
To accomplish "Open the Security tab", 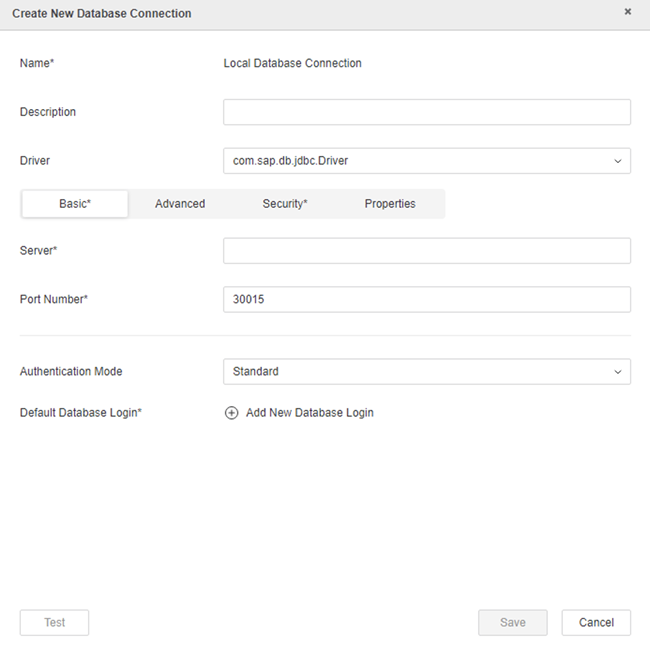I will point(285,204).
